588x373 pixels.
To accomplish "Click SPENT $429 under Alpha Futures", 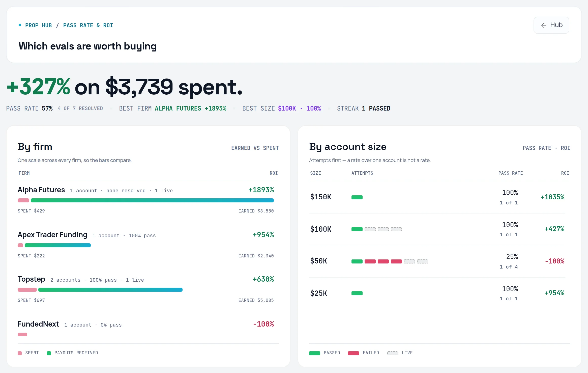I will click(31, 211).
